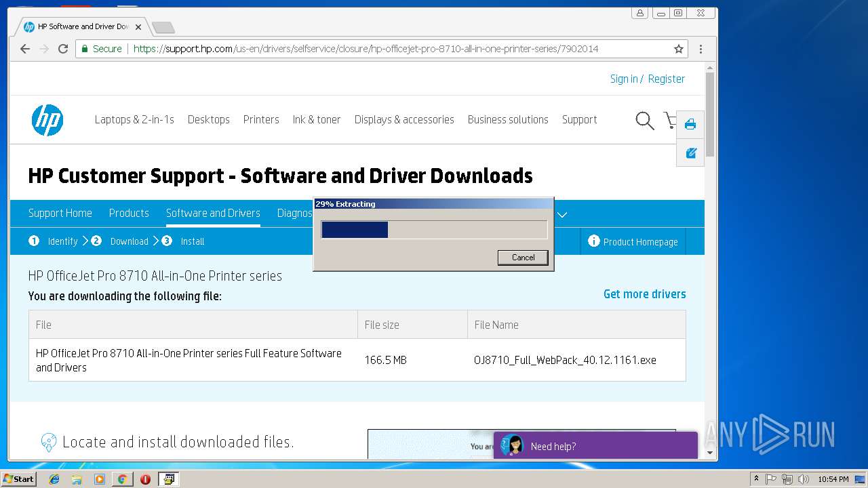This screenshot has height=488, width=868.
Task: Click the locate files pin icon
Action: (48, 443)
